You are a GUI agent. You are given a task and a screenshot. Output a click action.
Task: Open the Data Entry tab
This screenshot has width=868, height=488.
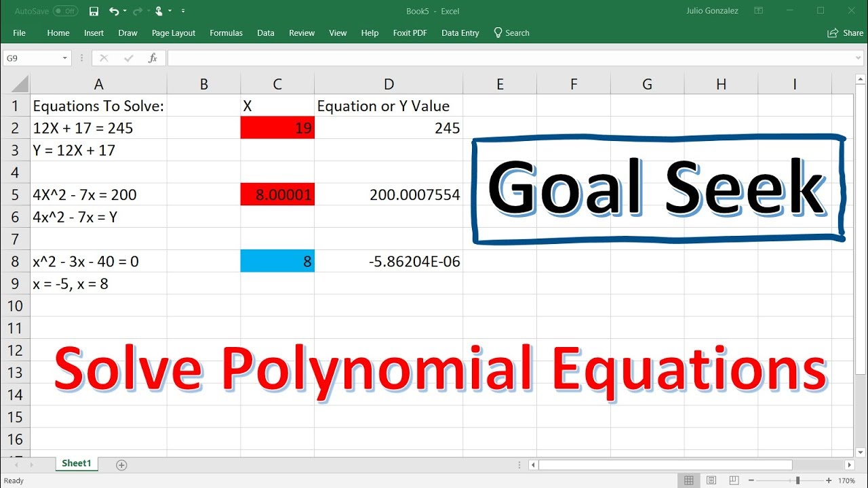click(x=460, y=33)
